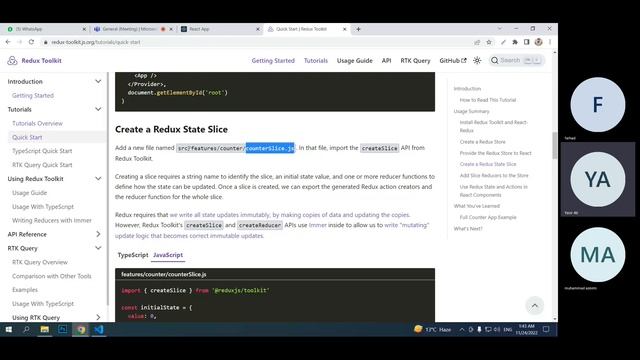Click the Chrome profile avatar
This screenshot has width=640, height=360.
tap(538, 42)
